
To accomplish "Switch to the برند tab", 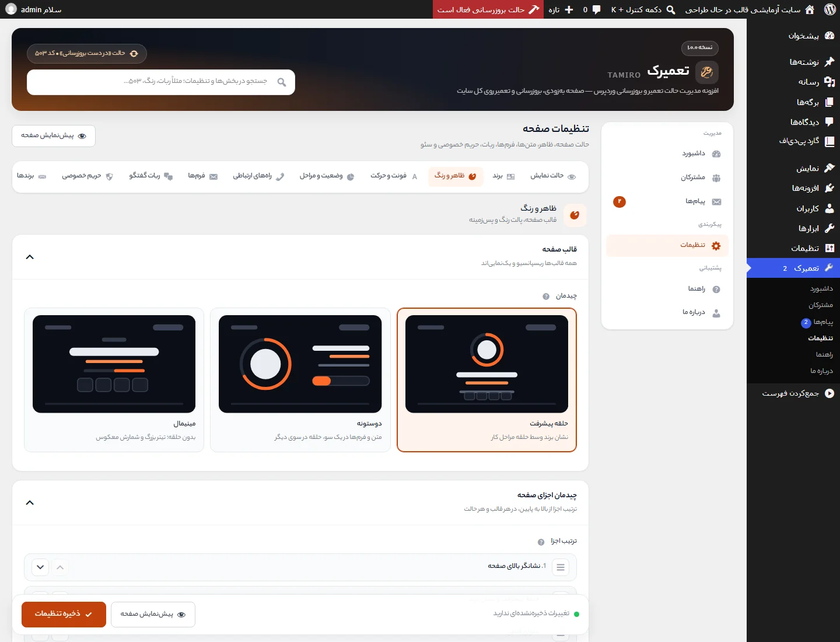I will tap(503, 176).
